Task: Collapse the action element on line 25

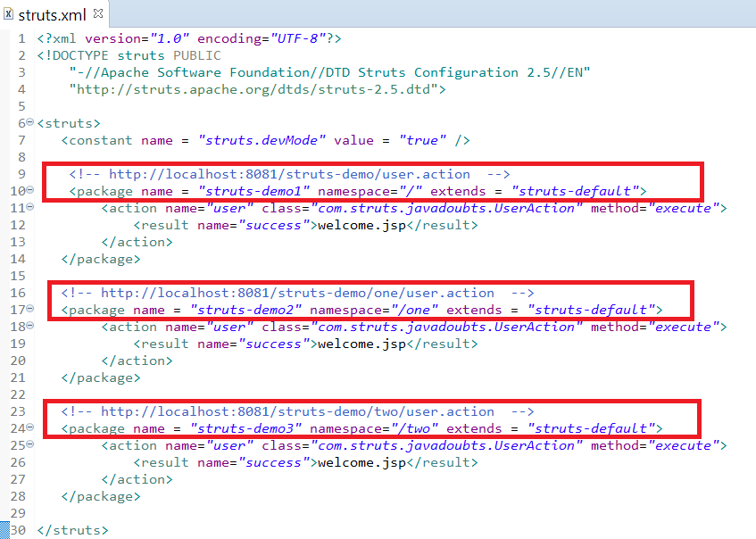Action: (x=30, y=444)
